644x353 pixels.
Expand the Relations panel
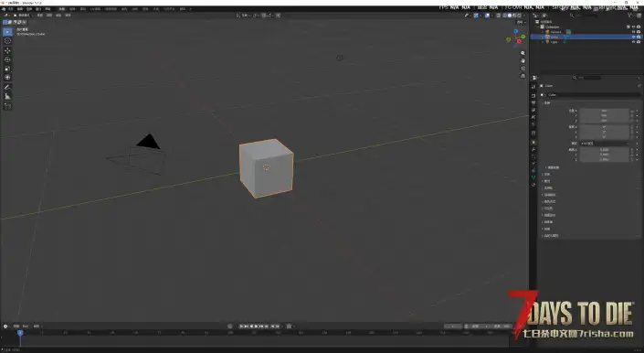[546, 175]
